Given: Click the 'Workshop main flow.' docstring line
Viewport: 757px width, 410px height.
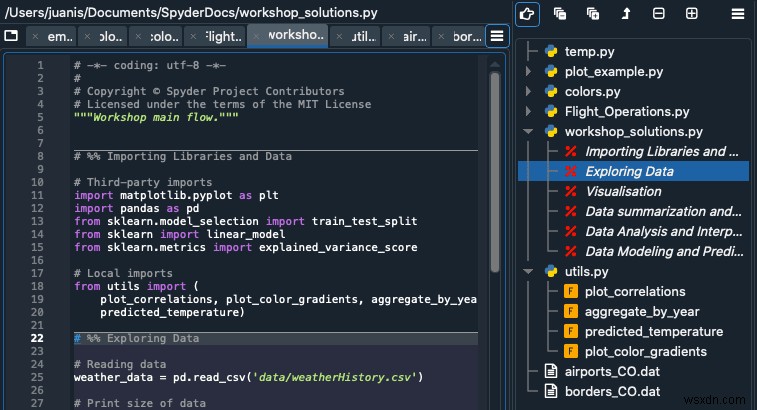Looking at the screenshot, I should click(156, 117).
